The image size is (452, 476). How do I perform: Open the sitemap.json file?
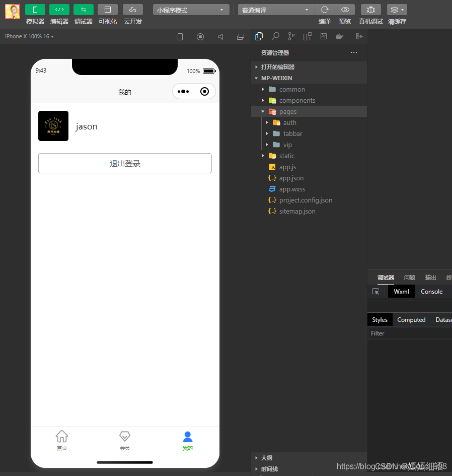(x=309, y=211)
